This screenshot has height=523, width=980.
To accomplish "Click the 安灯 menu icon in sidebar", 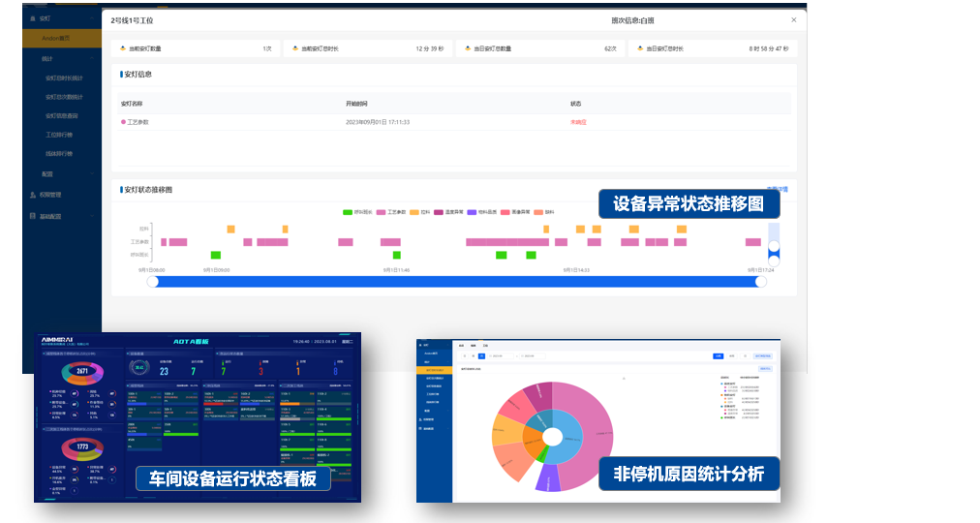I will [x=32, y=18].
